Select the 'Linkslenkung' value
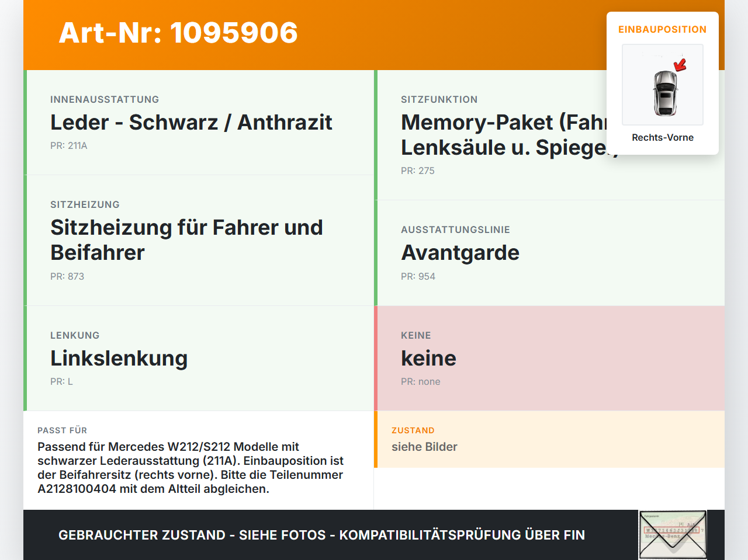Image resolution: width=748 pixels, height=560 pixels. tap(119, 358)
